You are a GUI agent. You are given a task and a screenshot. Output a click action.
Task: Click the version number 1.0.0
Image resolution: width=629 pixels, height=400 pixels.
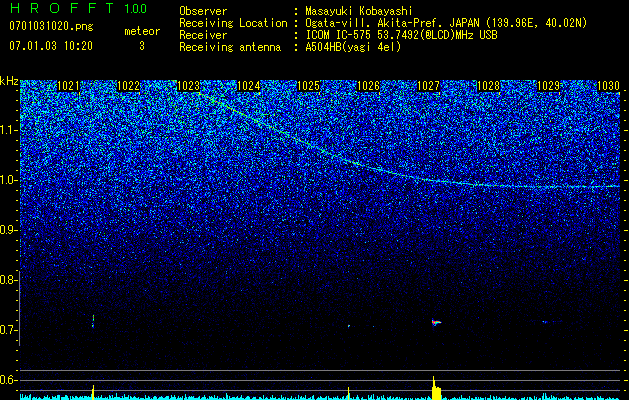pyautogui.click(x=136, y=9)
